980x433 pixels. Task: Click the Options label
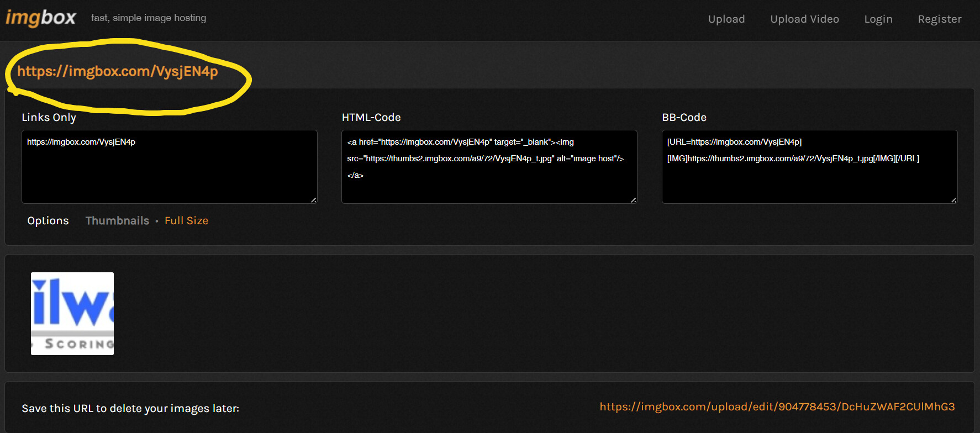point(48,221)
